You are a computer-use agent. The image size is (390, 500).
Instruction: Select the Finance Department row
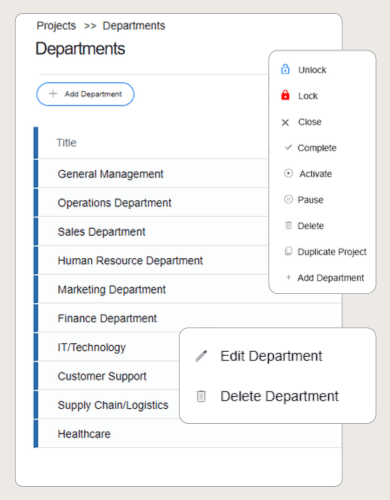[x=188, y=318]
